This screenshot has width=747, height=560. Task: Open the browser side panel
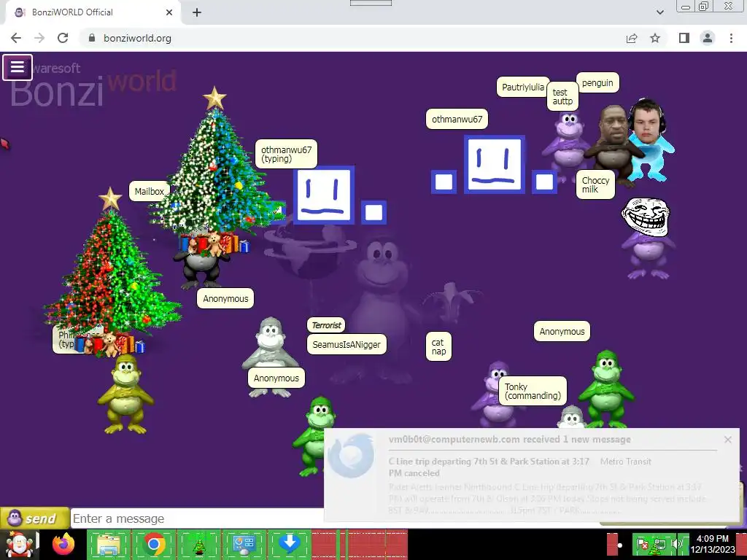[x=684, y=38]
